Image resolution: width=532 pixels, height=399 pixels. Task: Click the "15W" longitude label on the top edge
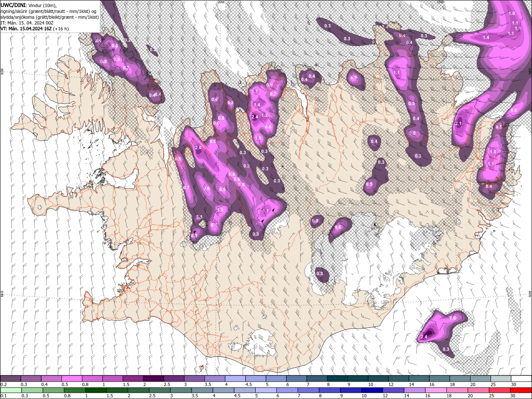[441, 2]
